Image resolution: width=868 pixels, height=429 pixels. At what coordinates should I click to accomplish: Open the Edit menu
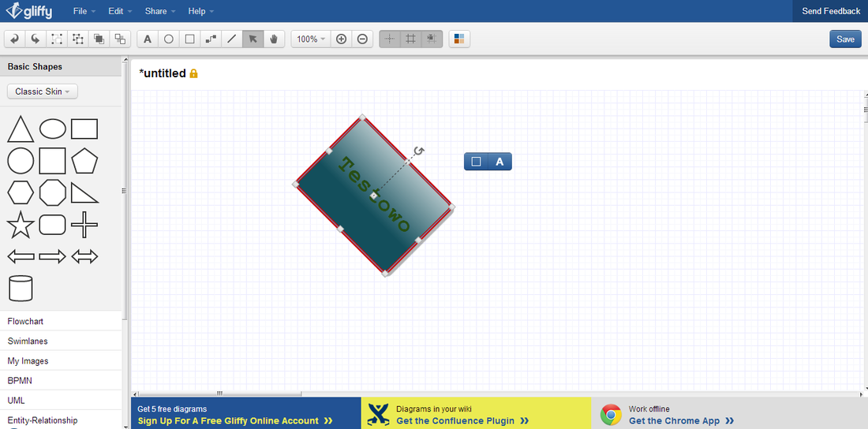120,11
